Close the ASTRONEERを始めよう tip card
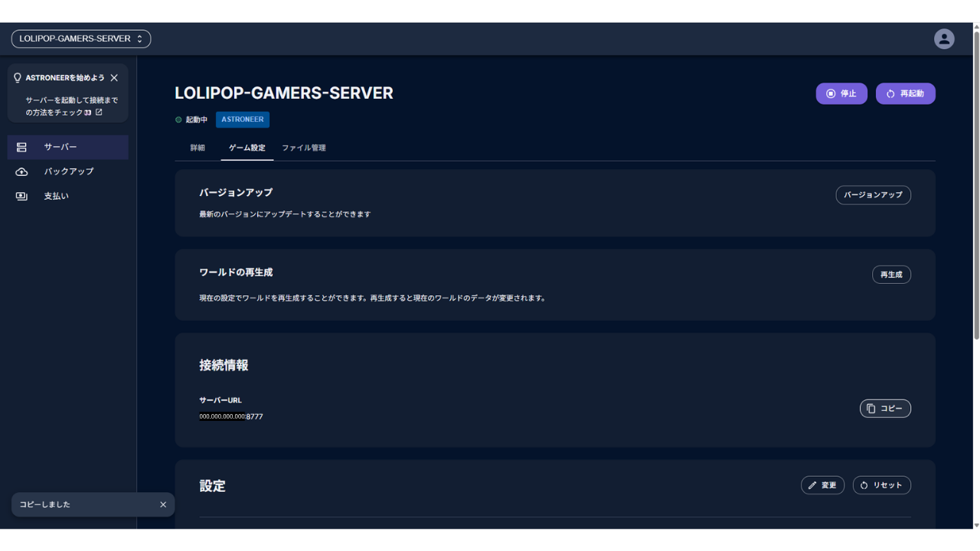This screenshot has height=551, width=980. tap(114, 78)
